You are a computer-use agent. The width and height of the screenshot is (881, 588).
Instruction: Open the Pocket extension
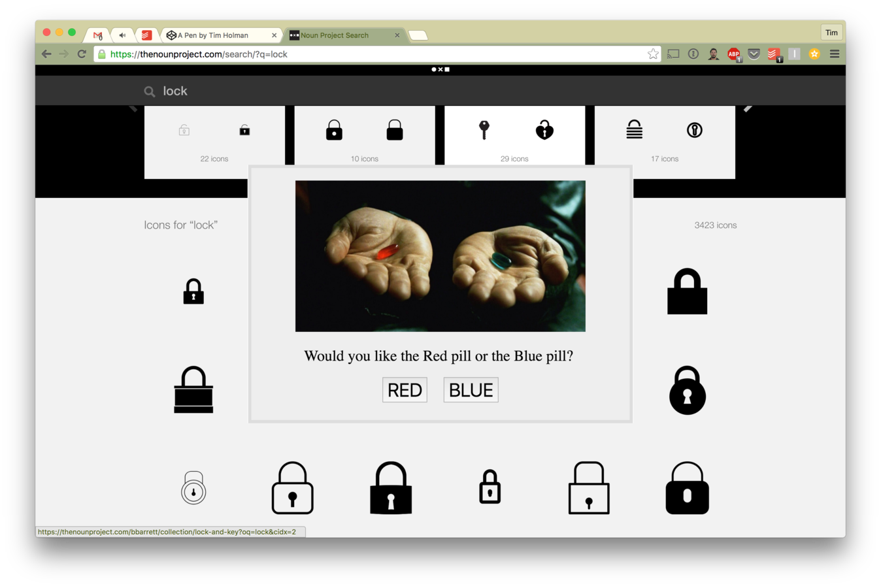[x=754, y=54]
